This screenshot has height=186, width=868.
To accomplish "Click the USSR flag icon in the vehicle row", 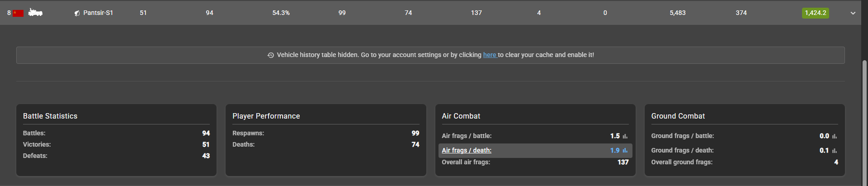I will 18,13.
